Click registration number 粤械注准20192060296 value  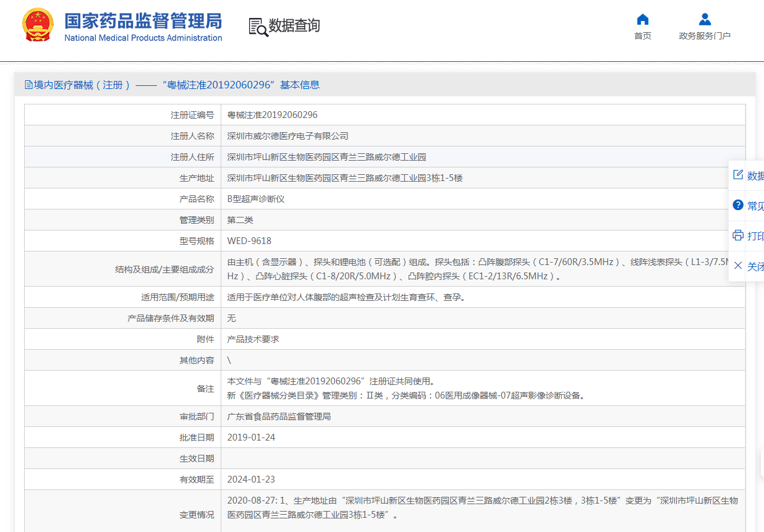pos(273,115)
